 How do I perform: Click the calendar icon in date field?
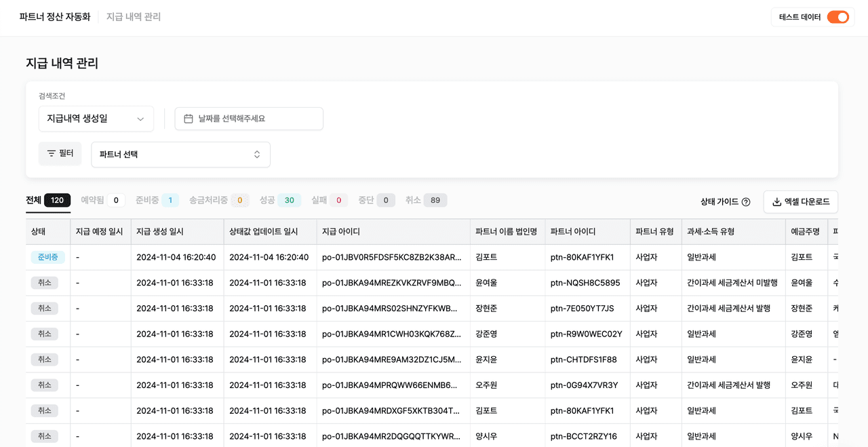coord(189,119)
